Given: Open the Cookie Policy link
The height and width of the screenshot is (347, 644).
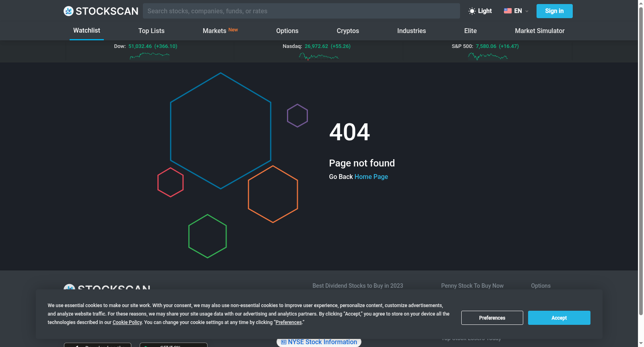Looking at the screenshot, I should pyautogui.click(x=127, y=322).
